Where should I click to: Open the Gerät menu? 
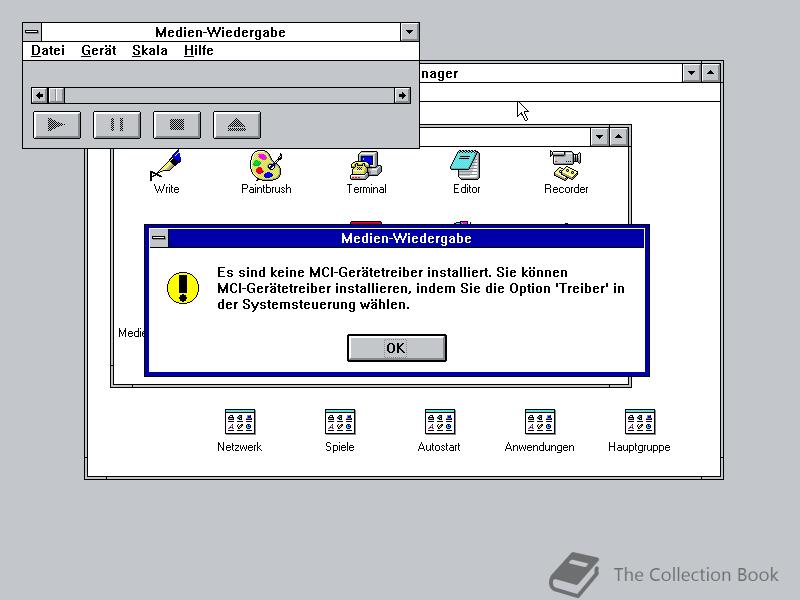pyautogui.click(x=98, y=51)
